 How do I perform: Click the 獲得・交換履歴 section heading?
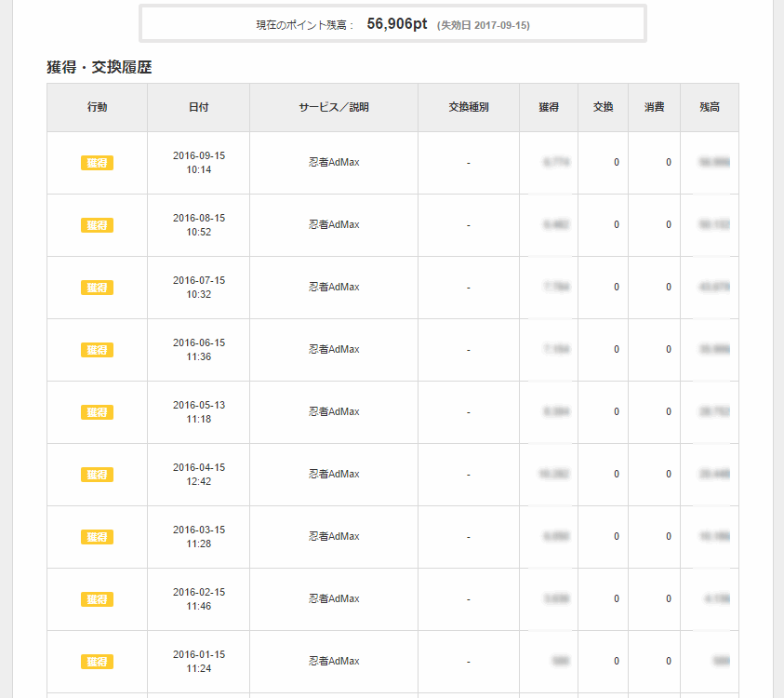click(100, 67)
